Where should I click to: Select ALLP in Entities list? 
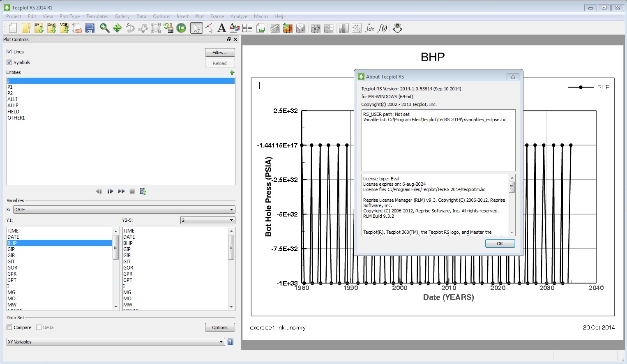[x=121, y=106]
